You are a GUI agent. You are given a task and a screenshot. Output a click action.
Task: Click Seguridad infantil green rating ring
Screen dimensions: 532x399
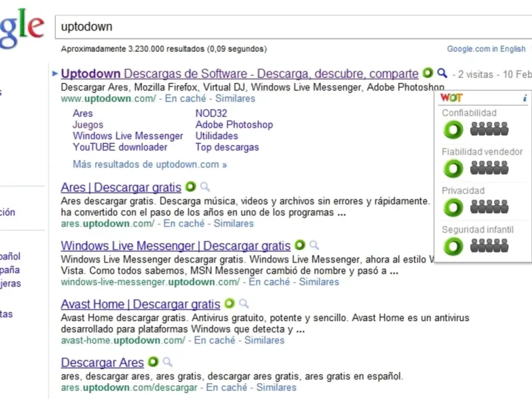click(454, 247)
